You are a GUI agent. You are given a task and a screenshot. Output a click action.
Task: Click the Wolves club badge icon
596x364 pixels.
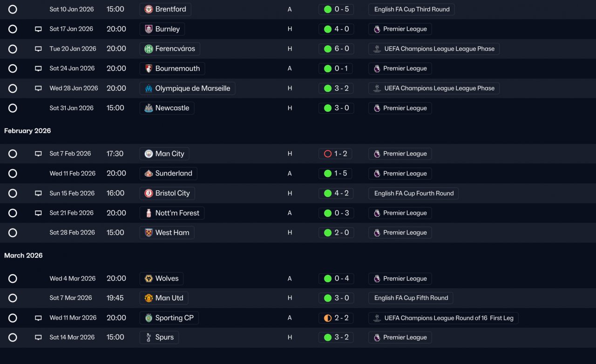149,278
